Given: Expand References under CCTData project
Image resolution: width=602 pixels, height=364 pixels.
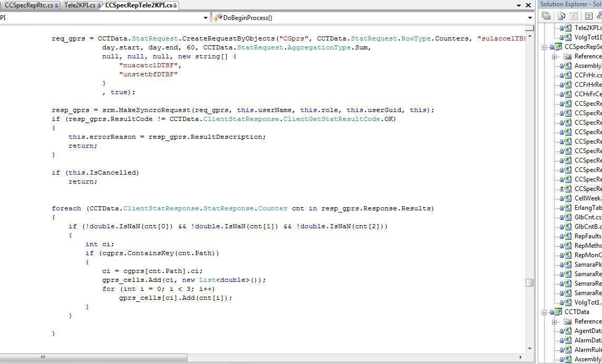Looking at the screenshot, I should [x=554, y=322].
